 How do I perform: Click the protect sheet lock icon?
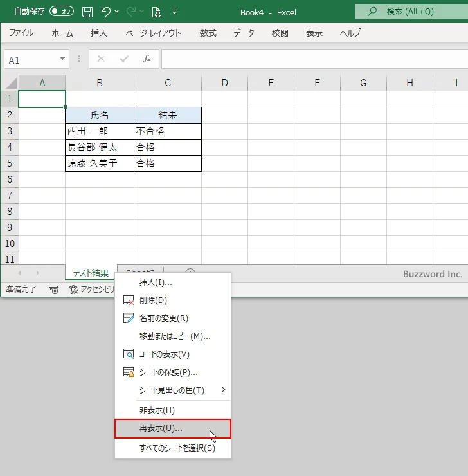coord(129,372)
